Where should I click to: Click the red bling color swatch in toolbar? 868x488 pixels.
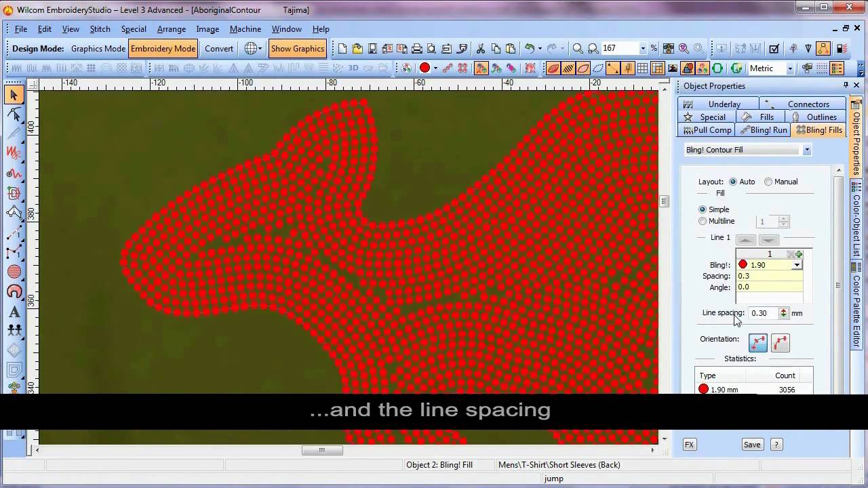[x=425, y=68]
